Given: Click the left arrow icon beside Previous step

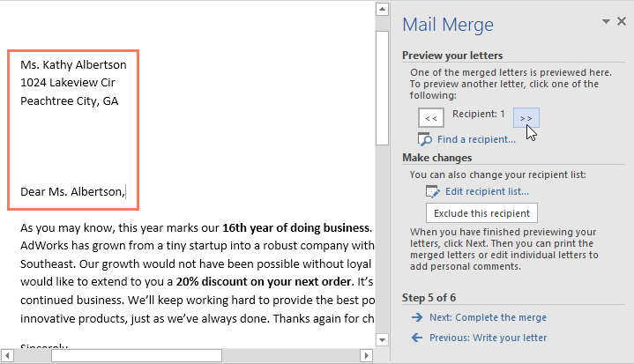Looking at the screenshot, I should [416, 338].
